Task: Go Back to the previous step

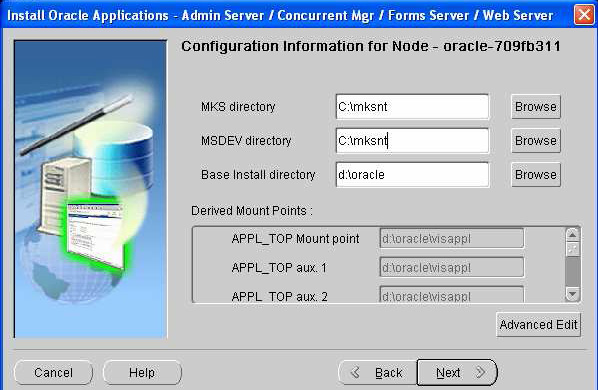Action: pos(378,372)
